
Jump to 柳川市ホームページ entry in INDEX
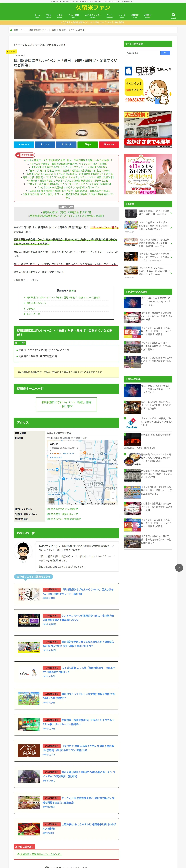pos(37,303)
